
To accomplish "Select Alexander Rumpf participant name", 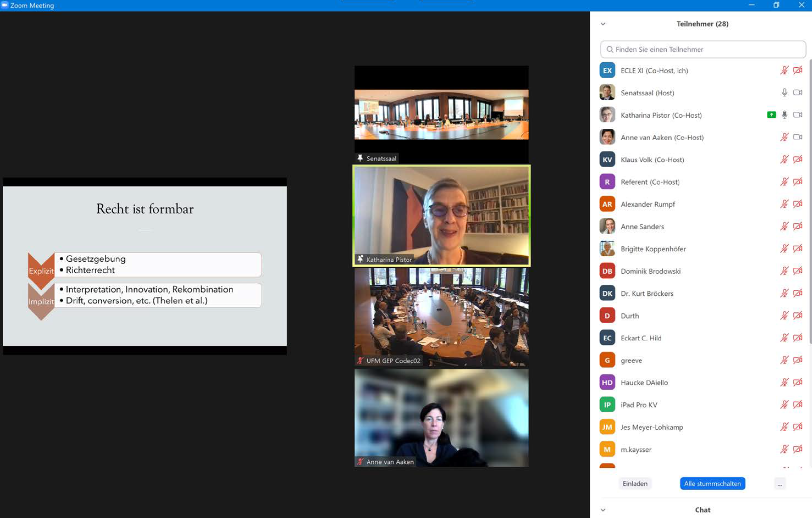I will (648, 204).
